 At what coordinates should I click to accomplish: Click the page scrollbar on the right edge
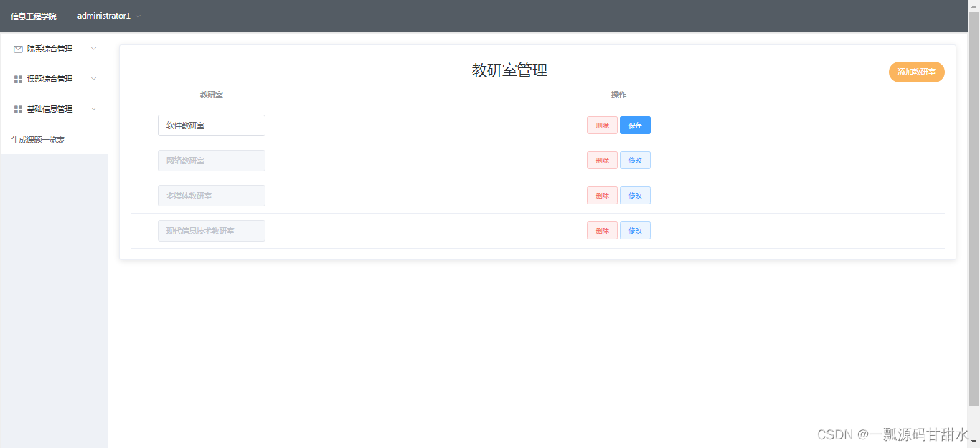pyautogui.click(x=976, y=215)
